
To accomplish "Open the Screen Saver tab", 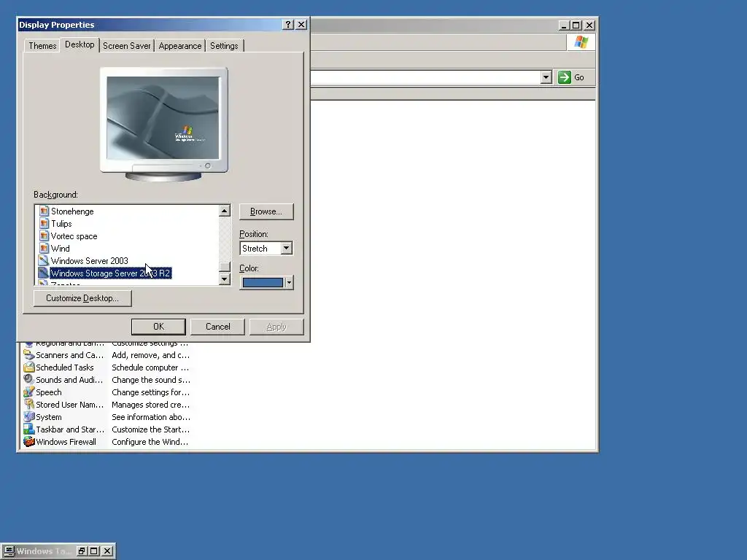I will (x=127, y=46).
